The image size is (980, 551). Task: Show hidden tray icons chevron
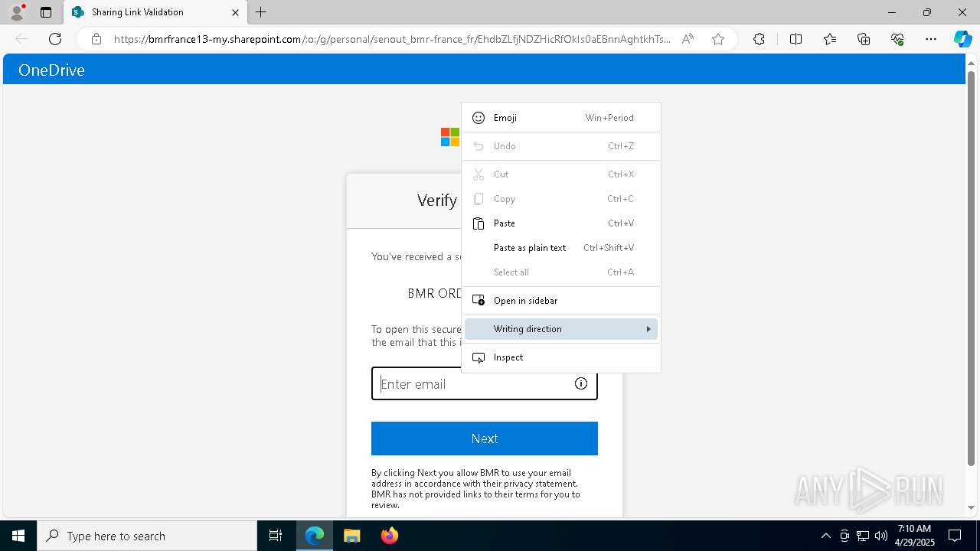[x=825, y=536]
